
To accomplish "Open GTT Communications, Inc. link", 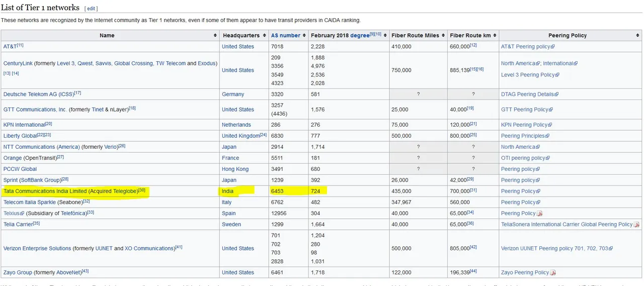I will click(35, 110).
